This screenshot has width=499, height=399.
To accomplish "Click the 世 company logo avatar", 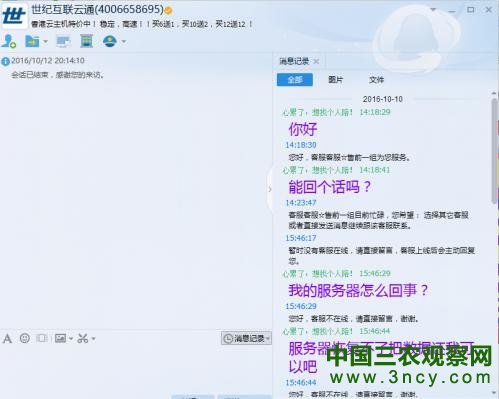I will tap(14, 15).
